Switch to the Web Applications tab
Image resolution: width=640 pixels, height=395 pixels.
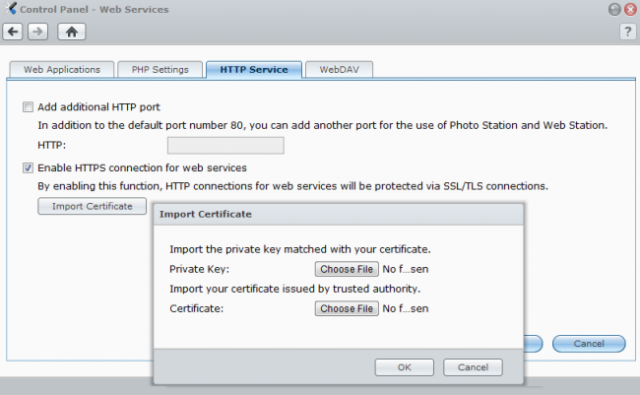62,69
